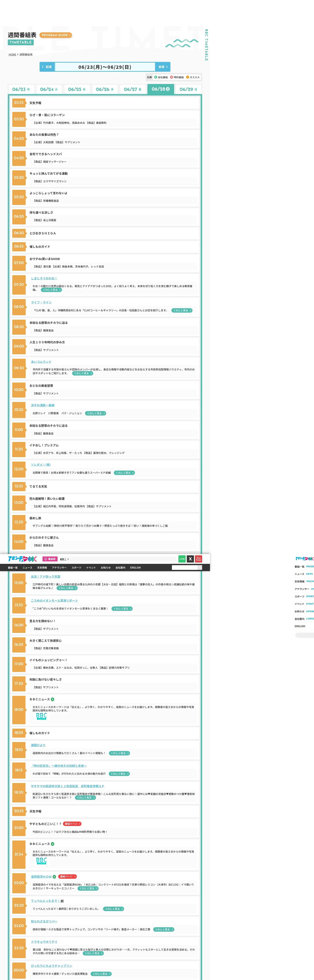
Task: Switch to the 06/26 Thursday tab
Action: 105,89
